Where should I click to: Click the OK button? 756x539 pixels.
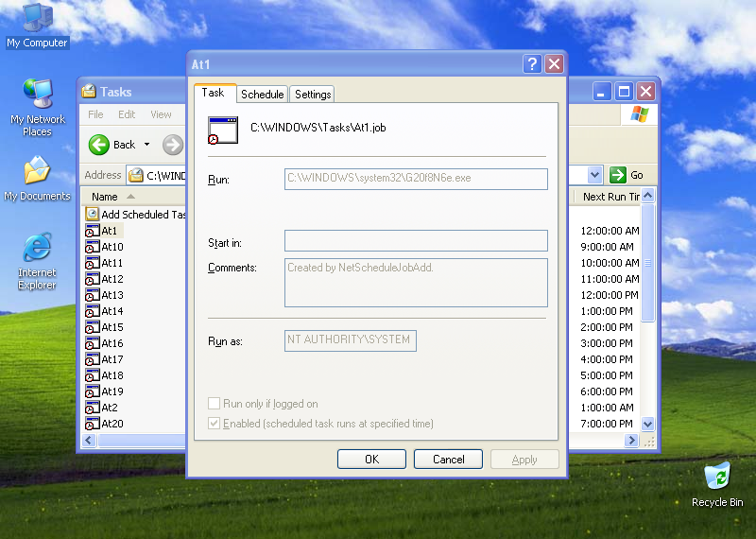[371, 459]
